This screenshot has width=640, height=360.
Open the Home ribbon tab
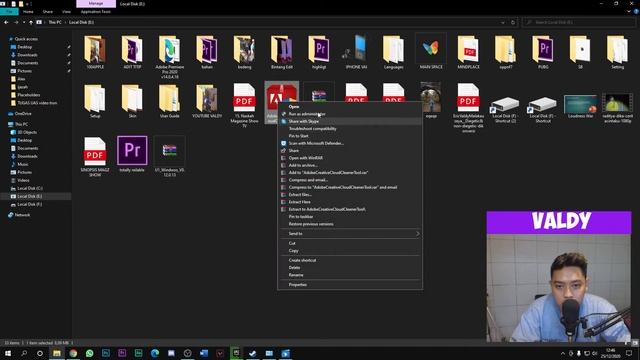tap(28, 12)
